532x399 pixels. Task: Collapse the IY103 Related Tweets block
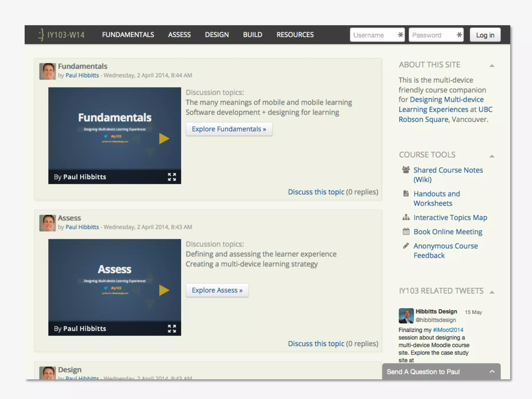[x=492, y=292]
